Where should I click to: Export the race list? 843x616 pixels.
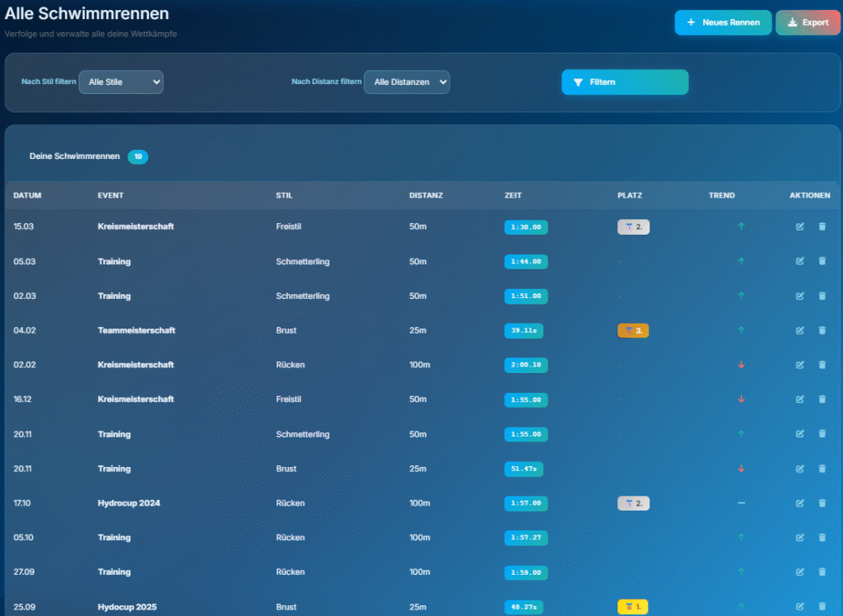click(x=808, y=23)
